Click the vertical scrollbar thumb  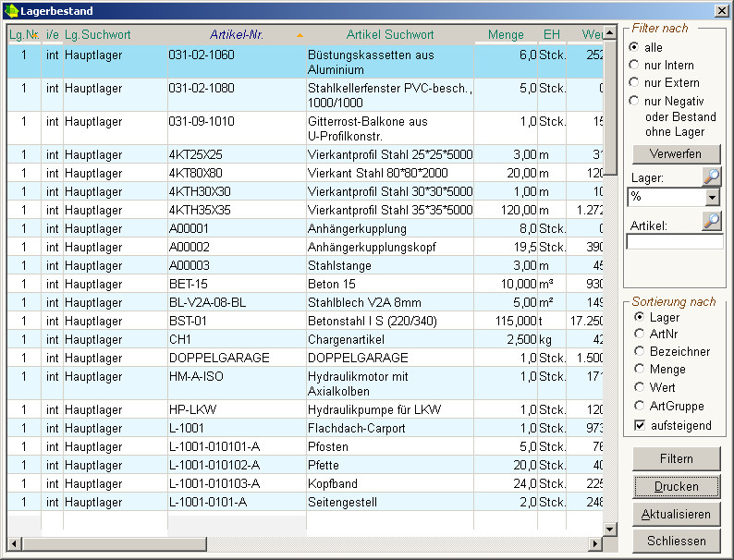click(x=609, y=107)
